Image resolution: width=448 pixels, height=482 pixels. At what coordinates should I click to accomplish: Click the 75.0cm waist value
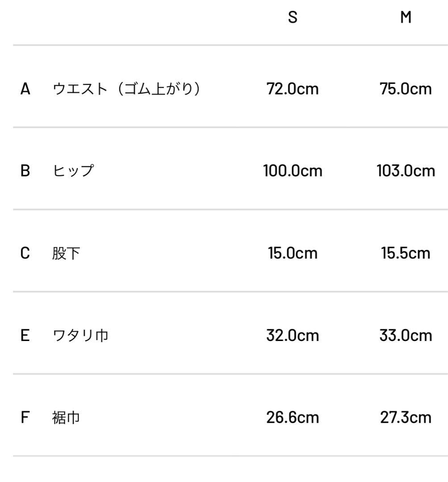click(x=406, y=89)
